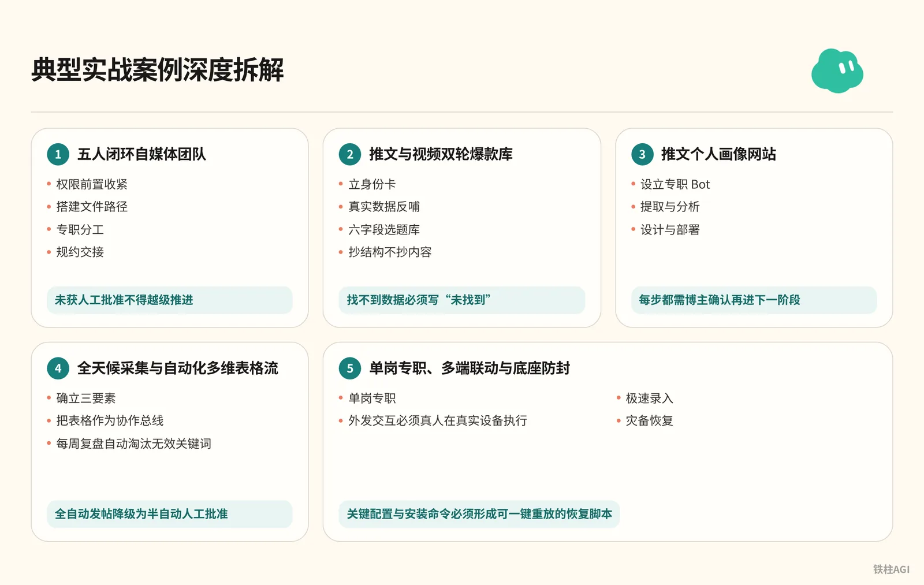
Task: Click the highlighted note 每步都需博主确认再进下一阶段
Action: coord(754,300)
